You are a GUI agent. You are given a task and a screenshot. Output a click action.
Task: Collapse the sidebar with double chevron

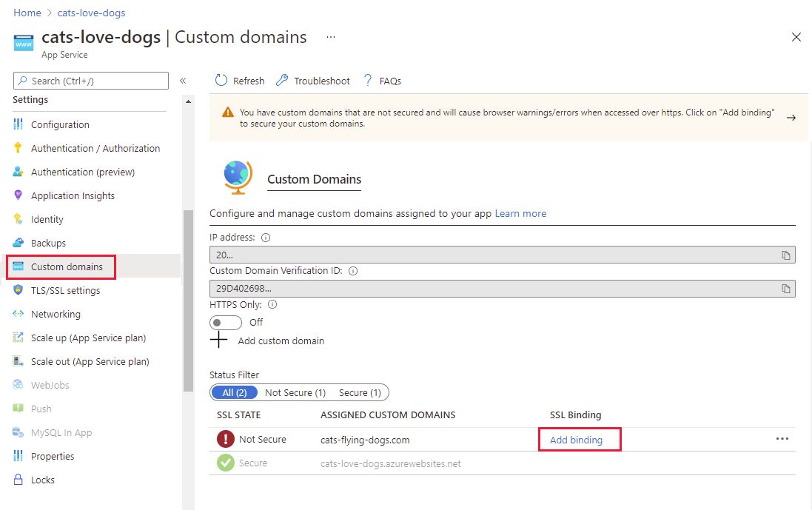(x=183, y=81)
